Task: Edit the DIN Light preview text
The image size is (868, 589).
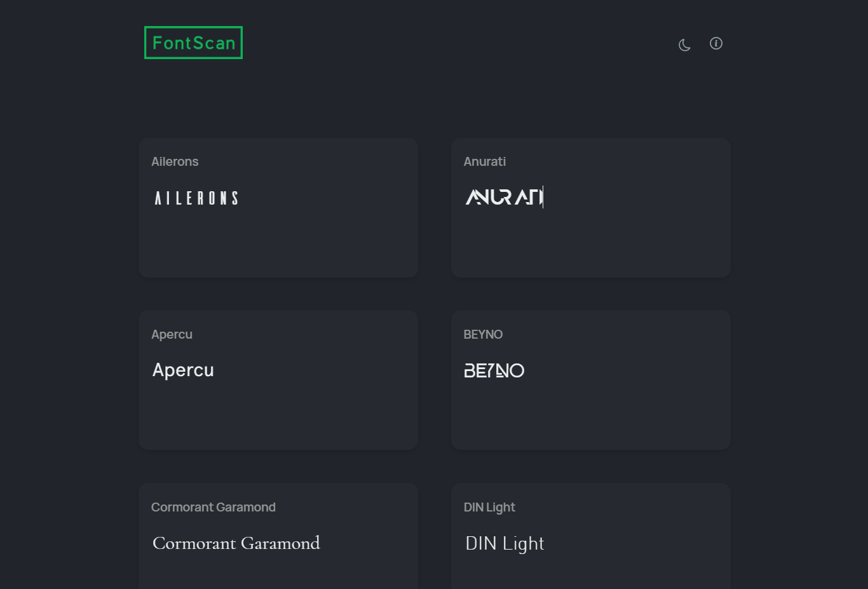Action: 505,543
